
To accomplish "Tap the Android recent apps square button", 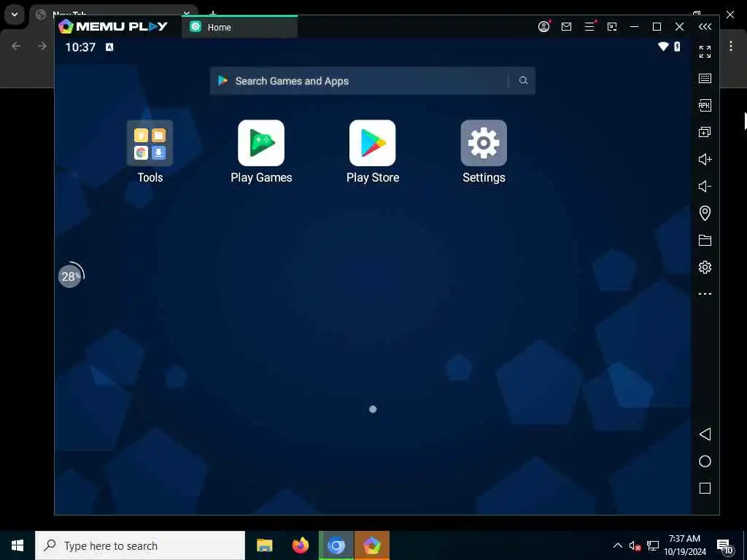I will click(x=705, y=488).
